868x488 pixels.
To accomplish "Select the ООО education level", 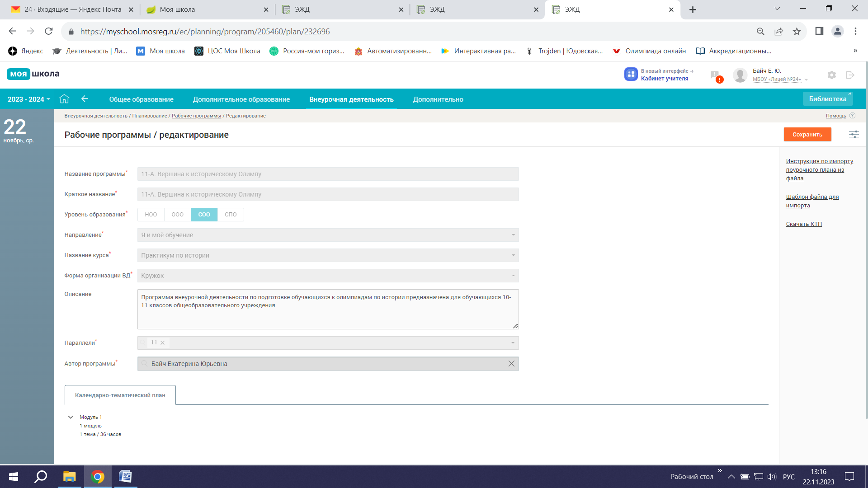I will tap(178, 215).
